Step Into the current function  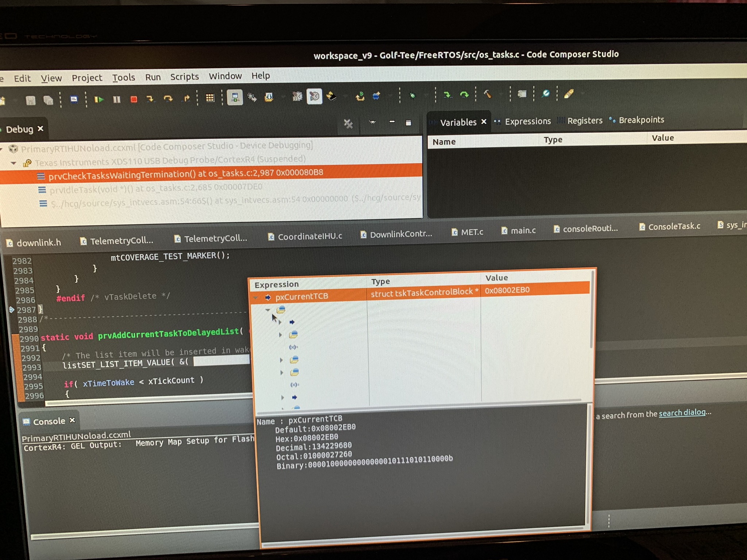coord(151,99)
